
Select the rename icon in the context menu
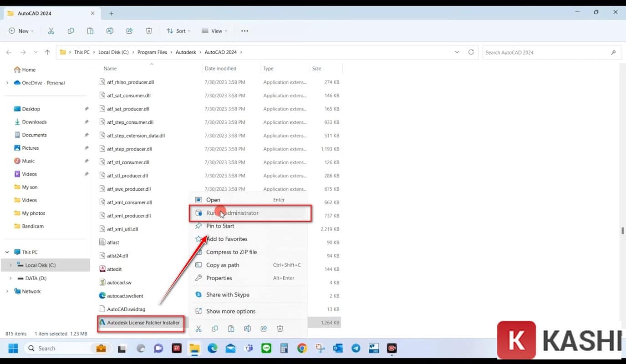click(x=247, y=329)
